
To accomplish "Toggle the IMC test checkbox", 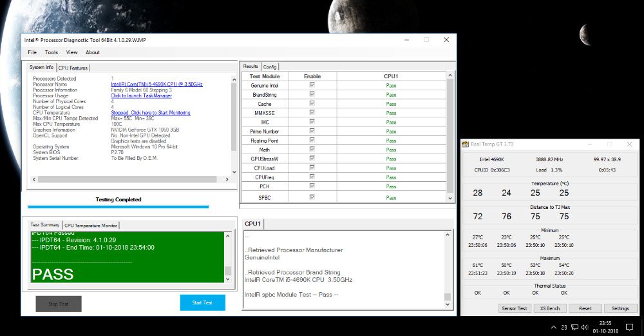I will click(x=312, y=122).
